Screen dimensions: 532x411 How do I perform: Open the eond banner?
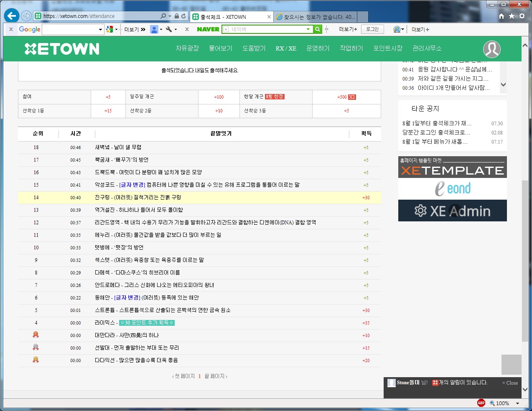tap(453, 189)
